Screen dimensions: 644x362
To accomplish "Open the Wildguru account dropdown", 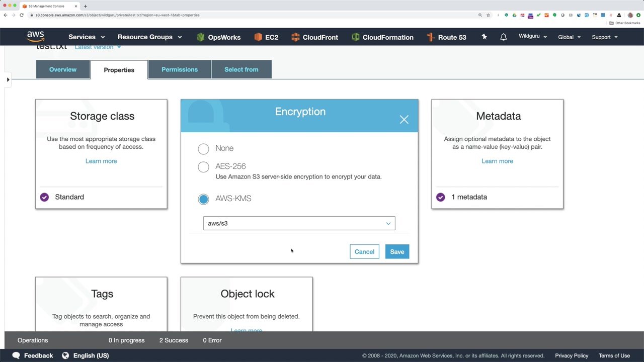I will pyautogui.click(x=533, y=37).
